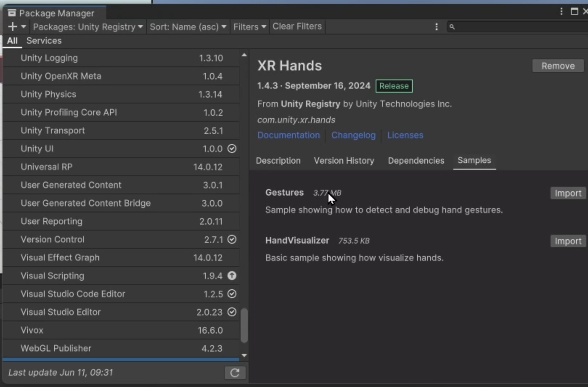The image size is (588, 387).
Task: Open the toolbar kebab options menu
Action: 436,27
